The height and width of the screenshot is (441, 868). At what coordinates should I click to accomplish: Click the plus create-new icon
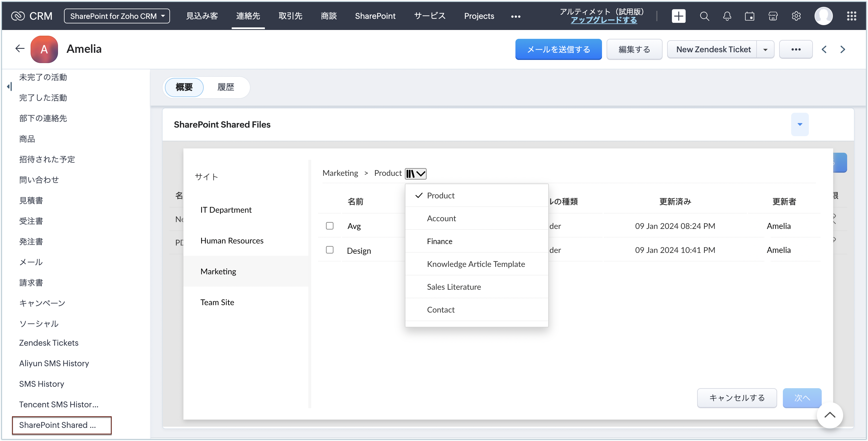tap(678, 16)
